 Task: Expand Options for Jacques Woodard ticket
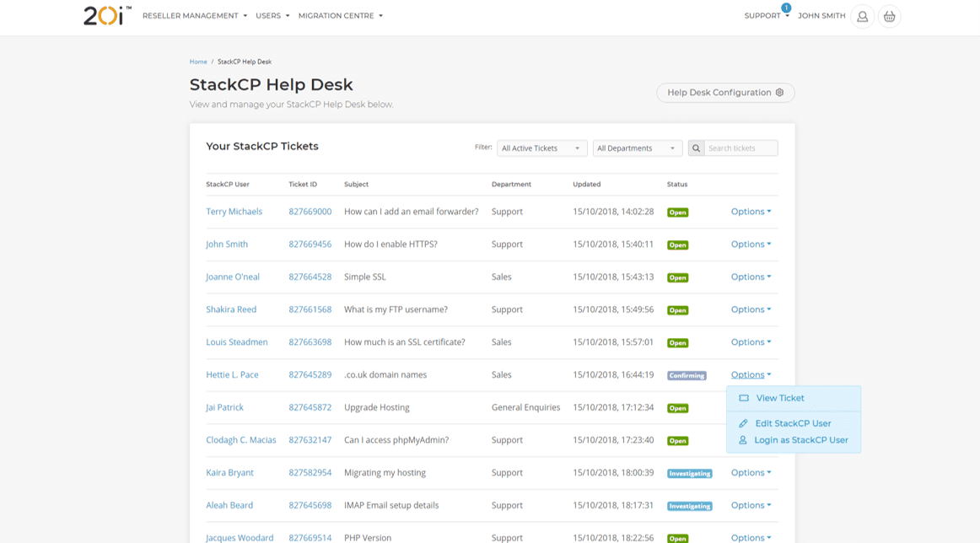pyautogui.click(x=751, y=537)
